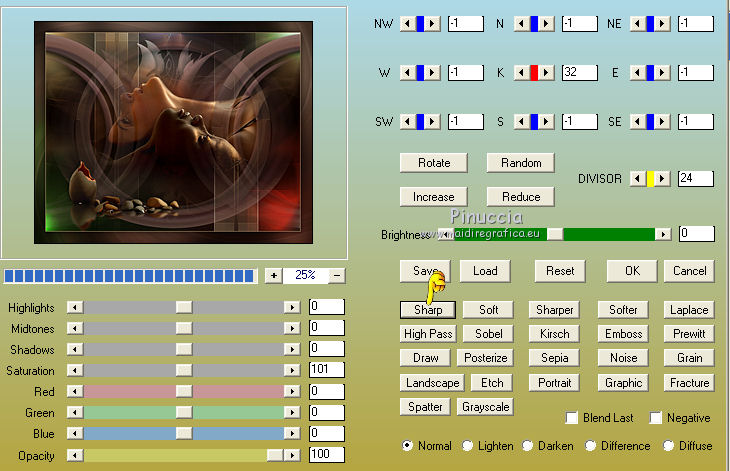Decrease the NE value with left arrow
This screenshot has height=471, width=730.
(638, 23)
